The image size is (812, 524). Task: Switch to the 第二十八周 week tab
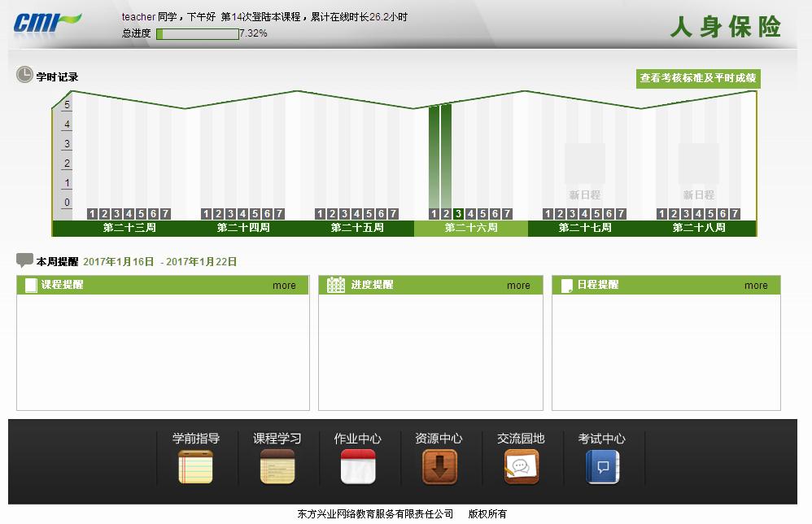699,229
